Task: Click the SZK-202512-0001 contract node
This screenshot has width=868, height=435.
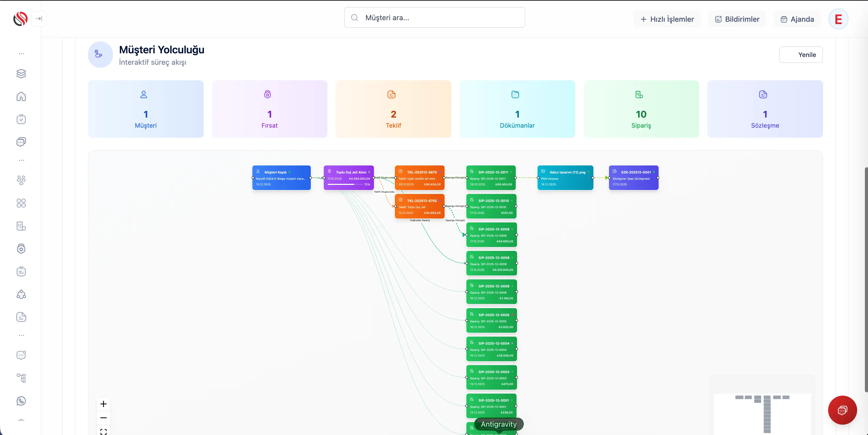Action: pyautogui.click(x=633, y=178)
